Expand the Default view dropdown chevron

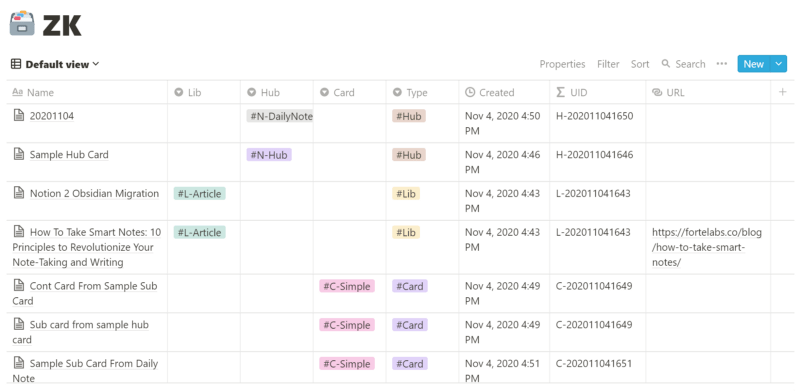pos(96,64)
